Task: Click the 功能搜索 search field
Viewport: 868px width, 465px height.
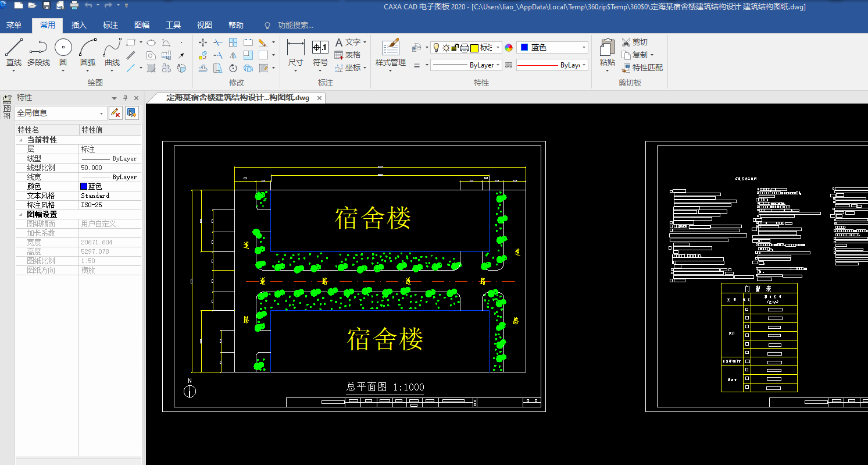Action: tap(295, 25)
